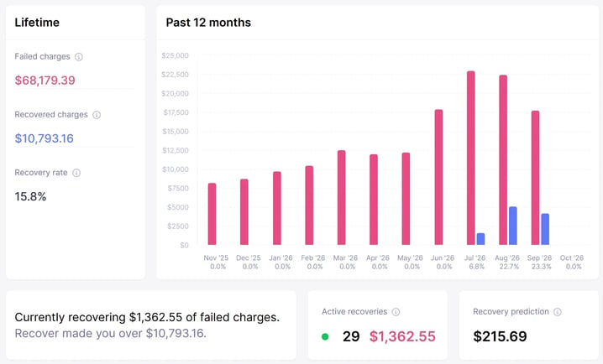Click the active recoveries count 29
Viewport: 603px width, 364px height.
[351, 336]
